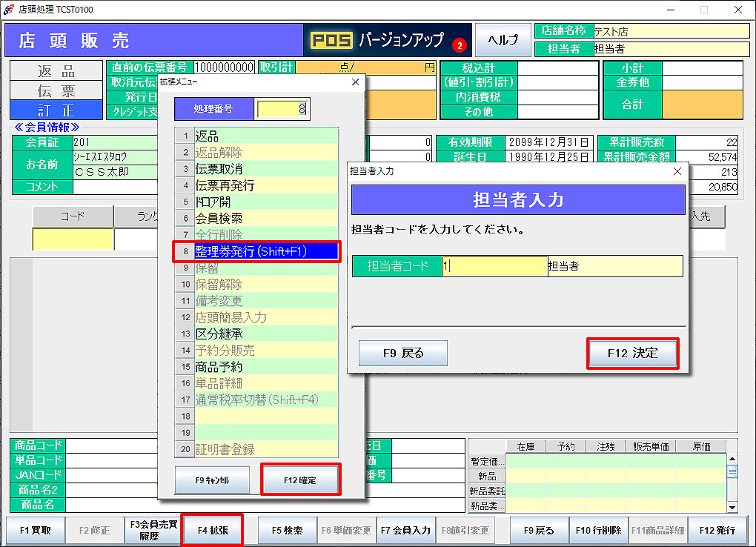Click F12 決定 in 担当者入力 dialog
The image size is (756, 547).
[x=632, y=354]
